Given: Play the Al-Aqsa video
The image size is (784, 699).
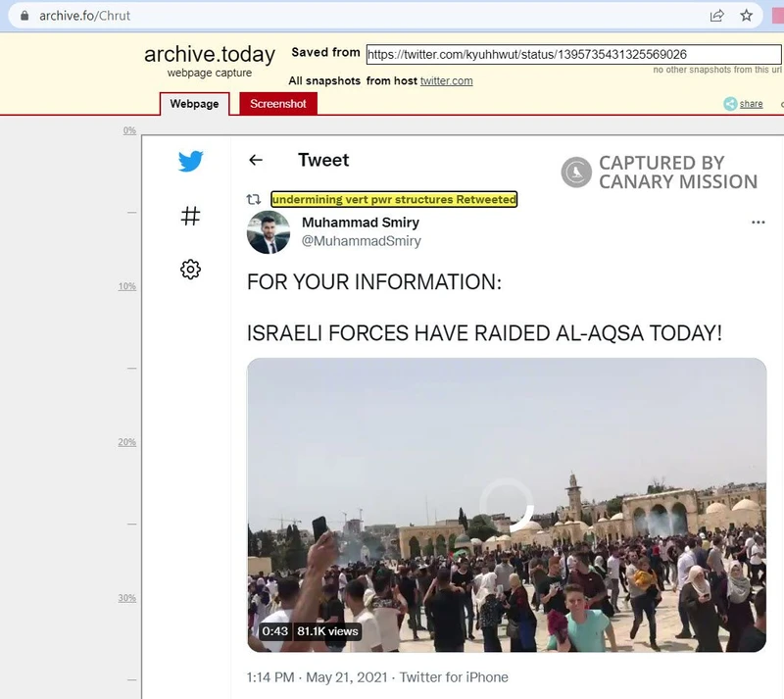Looking at the screenshot, I should (506, 505).
